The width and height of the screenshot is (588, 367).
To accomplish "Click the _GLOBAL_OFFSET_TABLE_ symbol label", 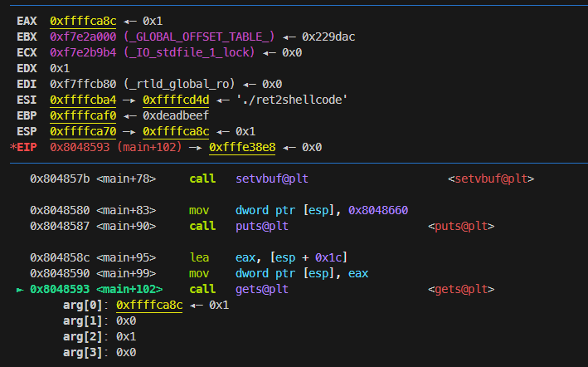I will point(199,37).
